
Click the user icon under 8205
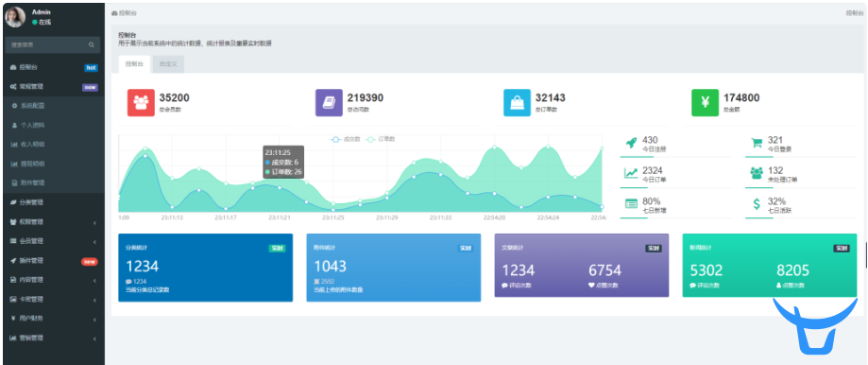779,286
